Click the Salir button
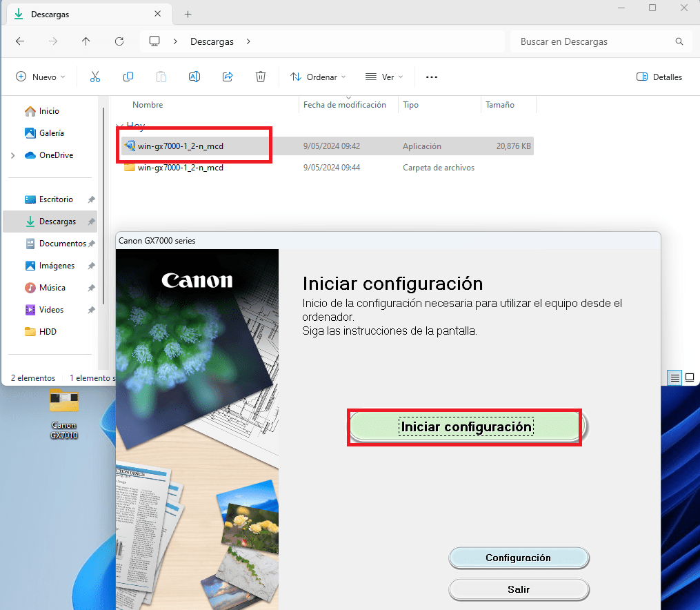Image resolution: width=700 pixels, height=610 pixels. tap(519, 589)
